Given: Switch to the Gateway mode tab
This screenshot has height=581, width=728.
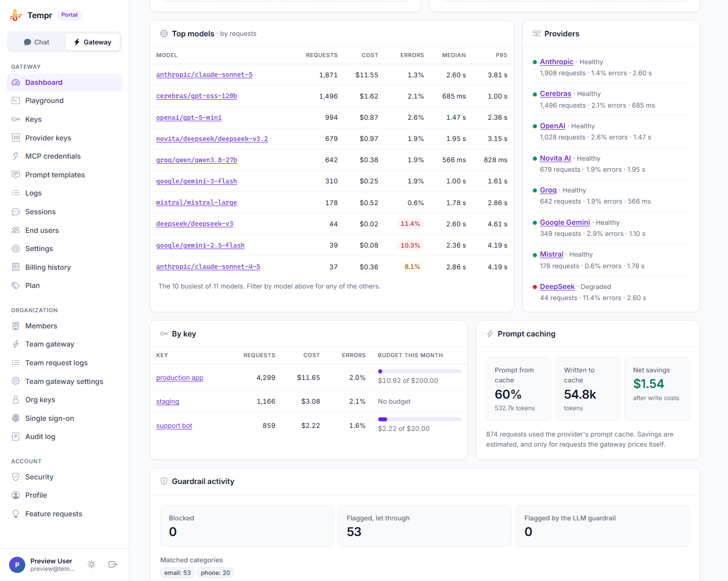Looking at the screenshot, I should click(x=93, y=42).
